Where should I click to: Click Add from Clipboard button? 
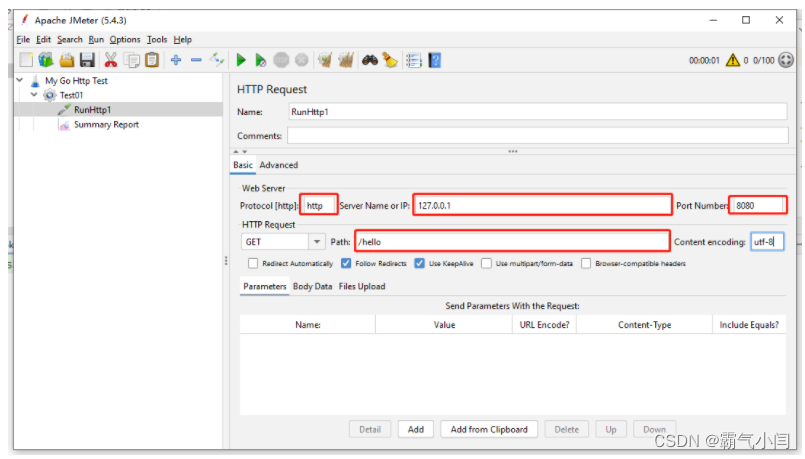coord(489,430)
